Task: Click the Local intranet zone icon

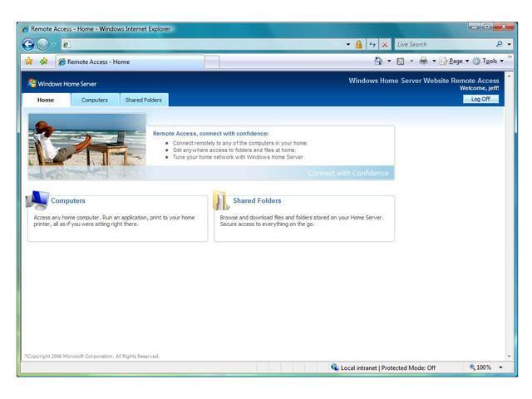Action: tap(334, 367)
